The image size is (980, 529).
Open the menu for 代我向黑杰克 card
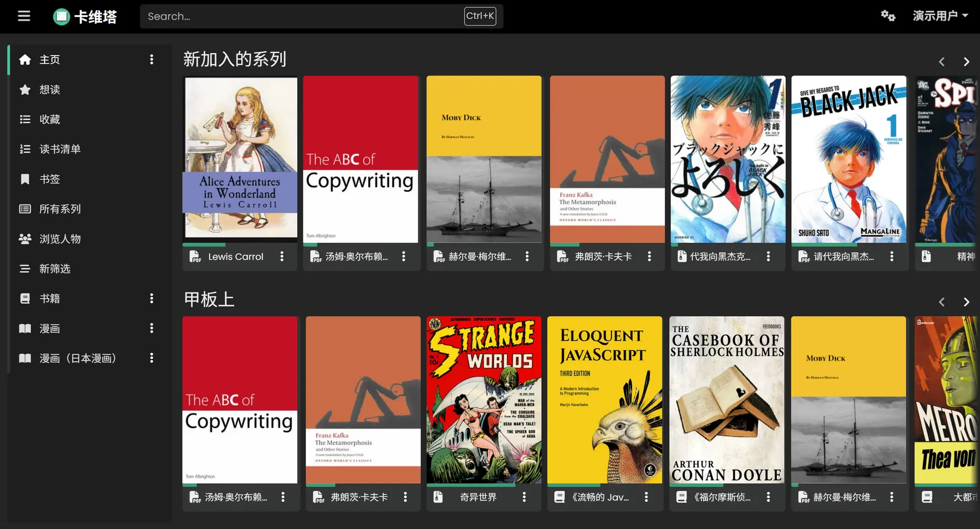pos(768,256)
